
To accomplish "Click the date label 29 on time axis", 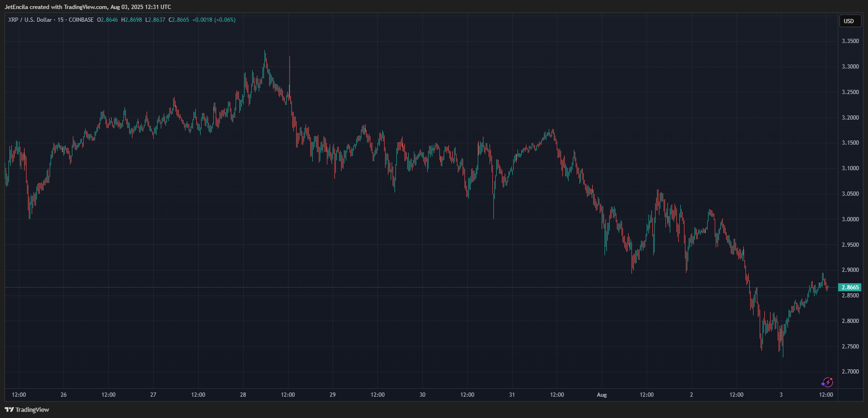I will pos(333,395).
